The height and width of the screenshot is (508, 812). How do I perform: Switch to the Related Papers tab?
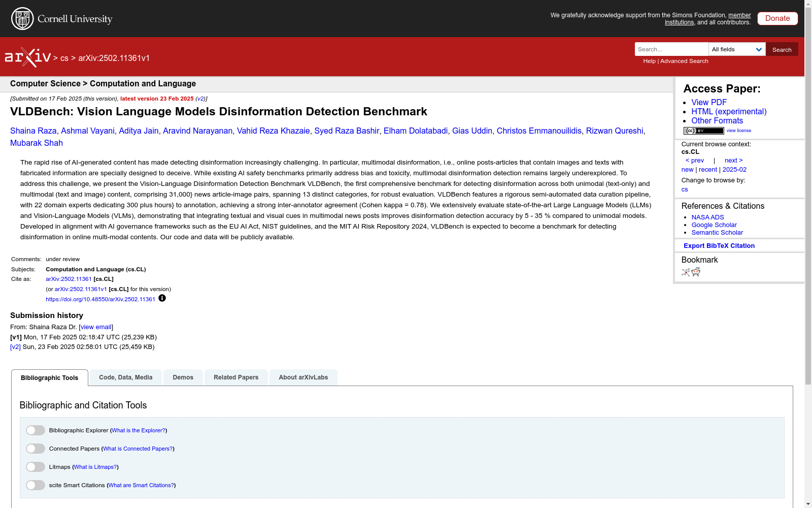[236, 377]
